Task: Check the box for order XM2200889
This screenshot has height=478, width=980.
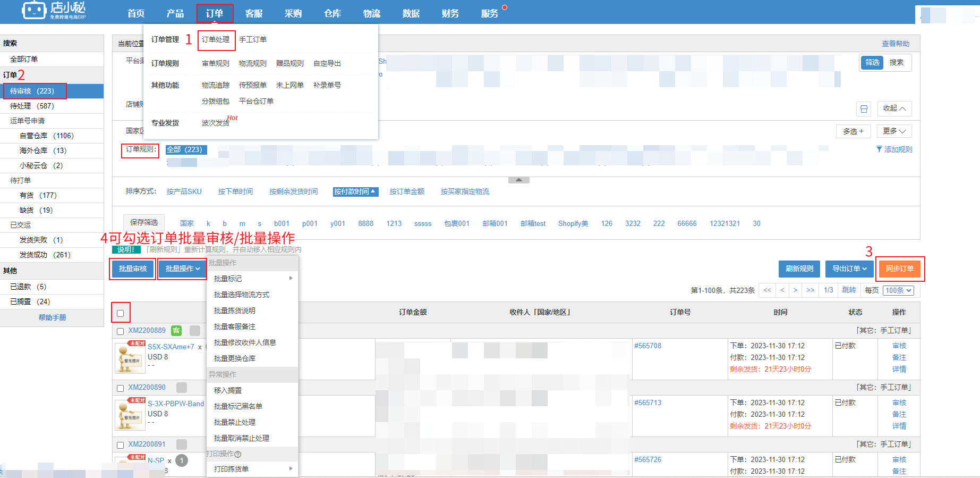Action: pyautogui.click(x=120, y=331)
